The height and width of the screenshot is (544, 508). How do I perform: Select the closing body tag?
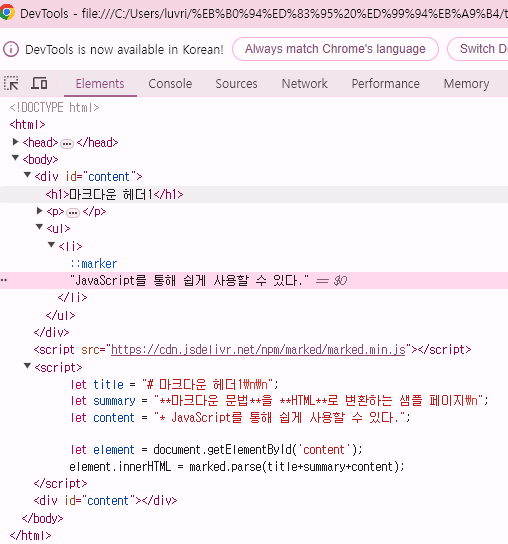(42, 518)
